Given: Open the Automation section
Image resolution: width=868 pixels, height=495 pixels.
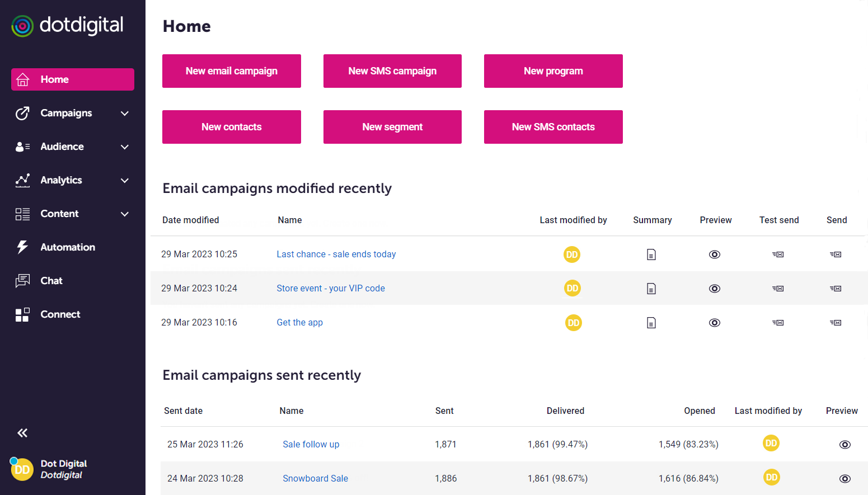Looking at the screenshot, I should click(67, 247).
